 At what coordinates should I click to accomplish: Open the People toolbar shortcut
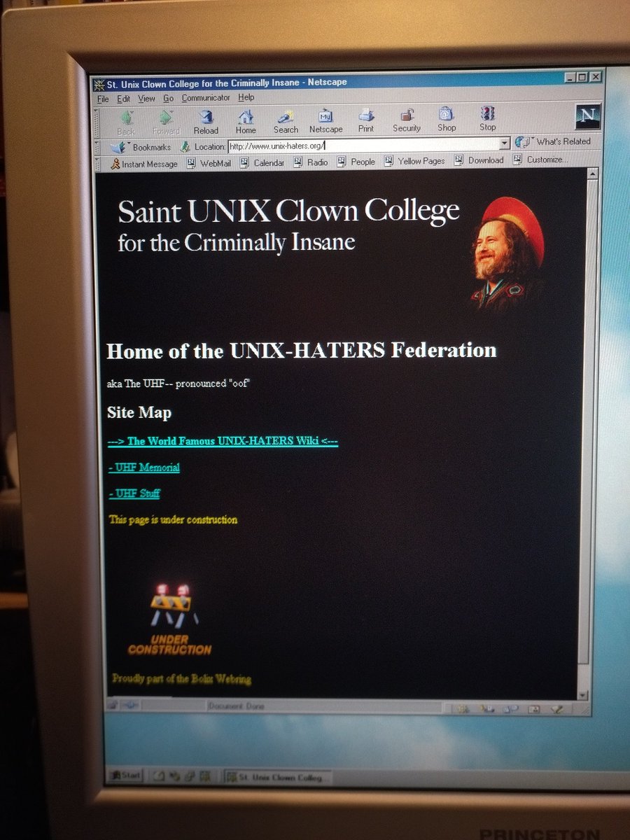pyautogui.click(x=356, y=162)
